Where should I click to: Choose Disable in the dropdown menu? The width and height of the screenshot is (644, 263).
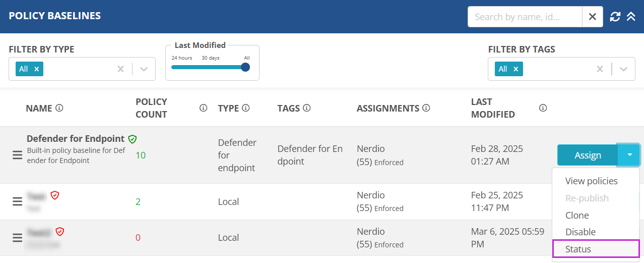pyautogui.click(x=581, y=232)
